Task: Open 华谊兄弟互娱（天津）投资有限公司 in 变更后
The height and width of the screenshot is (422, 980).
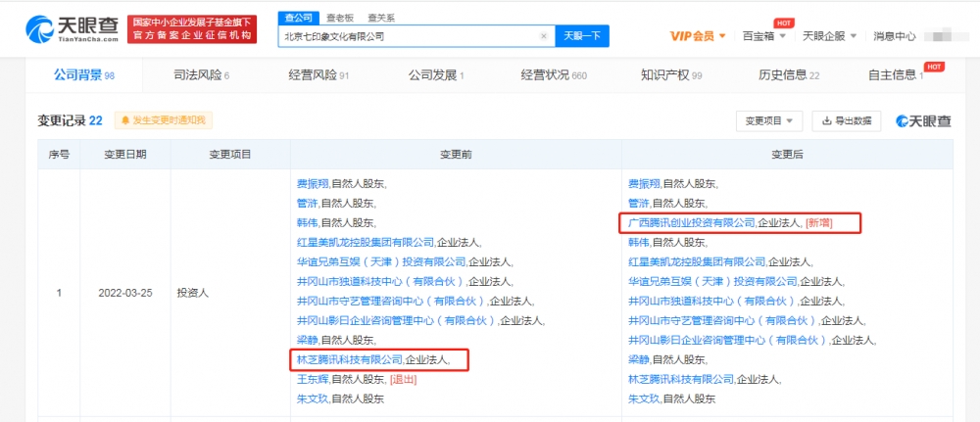Action: point(712,281)
